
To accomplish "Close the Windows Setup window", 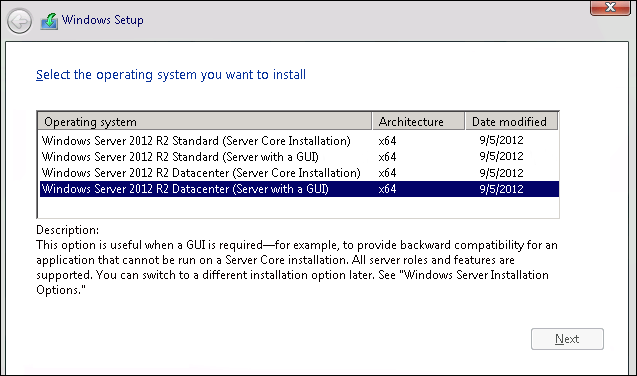I will tap(610, 7).
